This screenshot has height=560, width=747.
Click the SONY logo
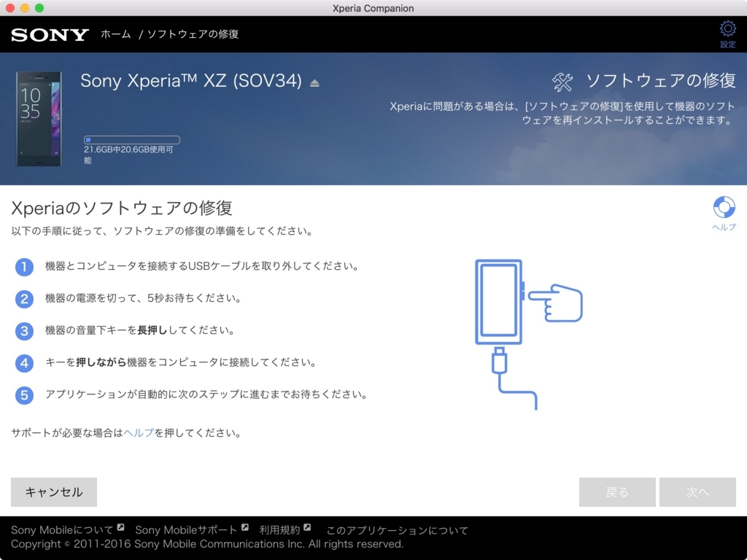coord(50,35)
